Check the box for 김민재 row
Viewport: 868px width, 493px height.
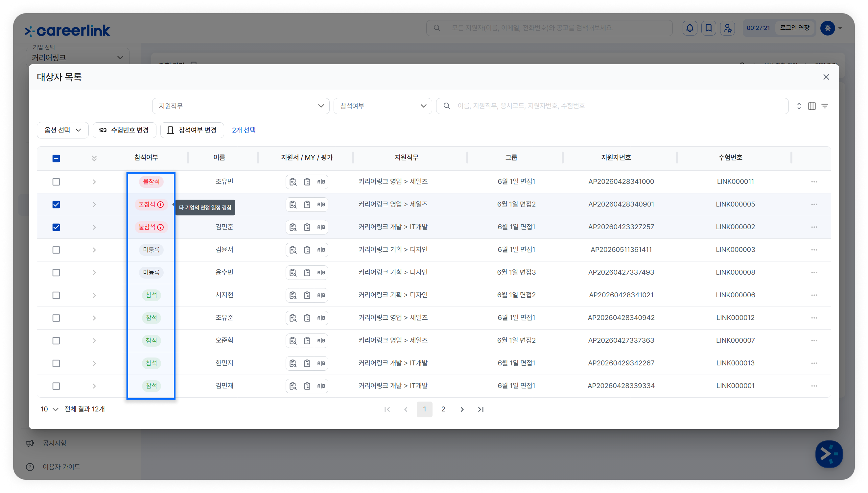[x=56, y=386]
